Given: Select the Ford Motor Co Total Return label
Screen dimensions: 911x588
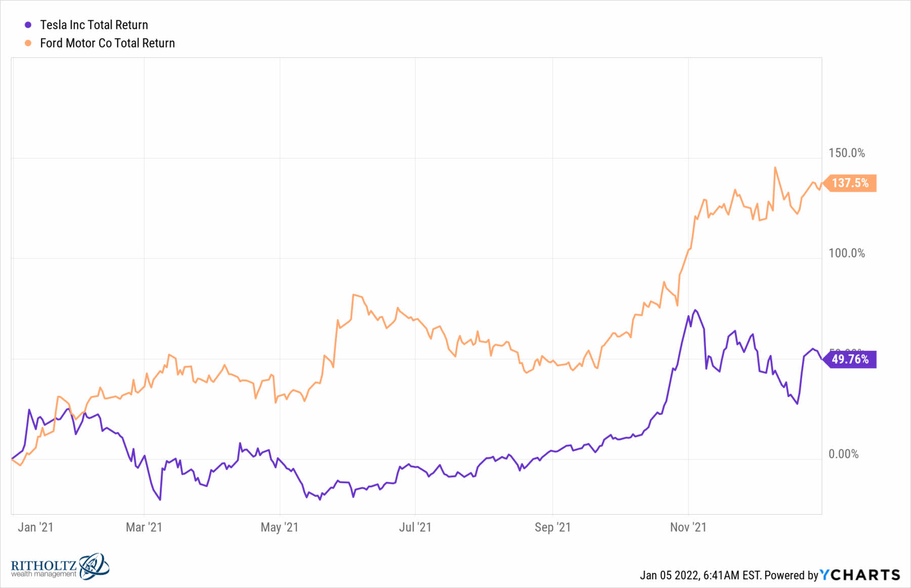Looking at the screenshot, I should pyautogui.click(x=107, y=43).
